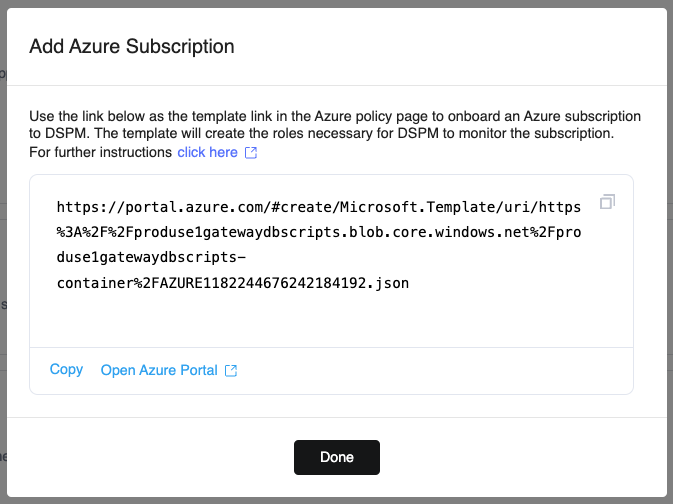673x504 pixels.
Task: Click the URL line starting with https://portal.azure.com
Action: [x=320, y=208]
